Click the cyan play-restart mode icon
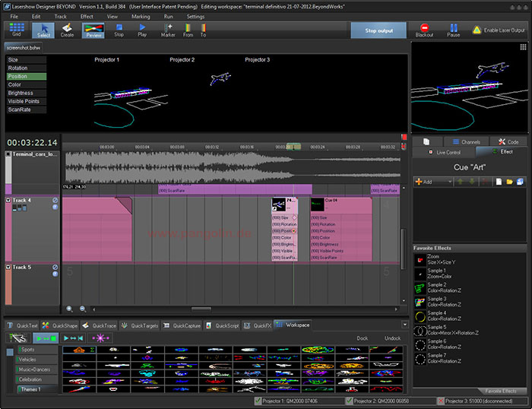 point(73,338)
